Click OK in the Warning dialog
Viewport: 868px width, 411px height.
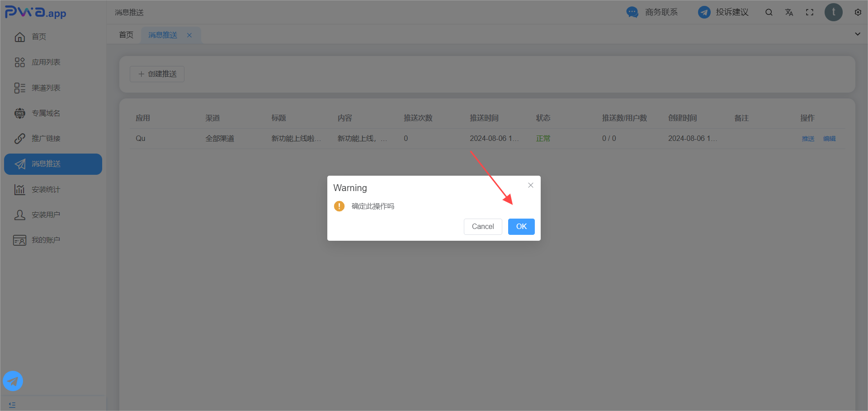[x=521, y=227]
